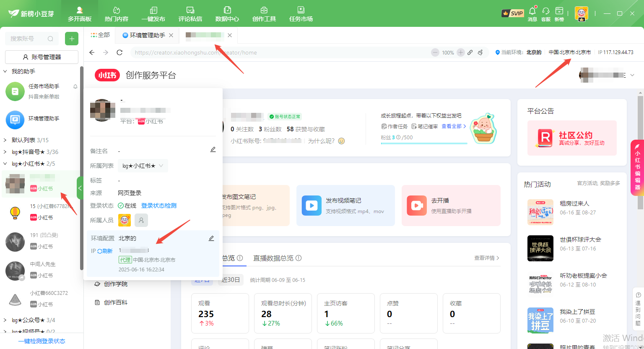Reload the page with refresh icon
Image resolution: width=644 pixels, height=349 pixels.
click(x=119, y=52)
